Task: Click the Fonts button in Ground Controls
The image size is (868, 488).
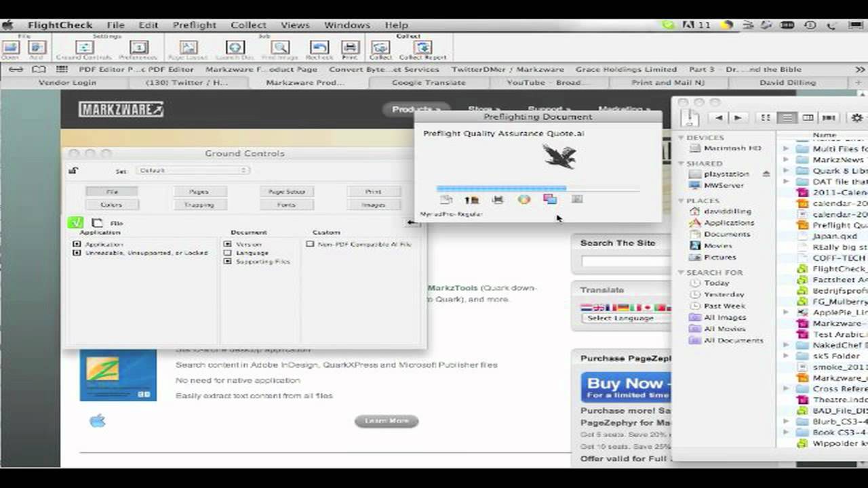Action: pos(286,205)
